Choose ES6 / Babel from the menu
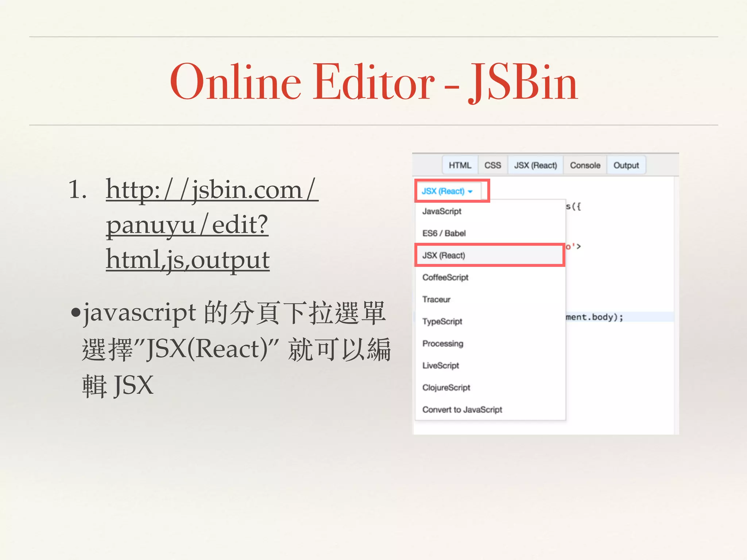The image size is (747, 560). coord(490,233)
